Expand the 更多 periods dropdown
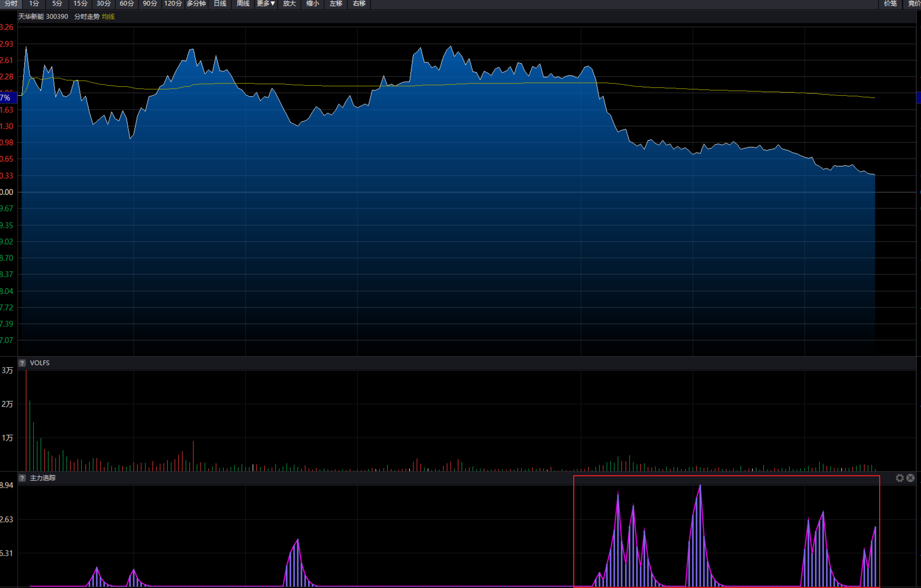Screen dimensions: 921x588 (266, 4)
